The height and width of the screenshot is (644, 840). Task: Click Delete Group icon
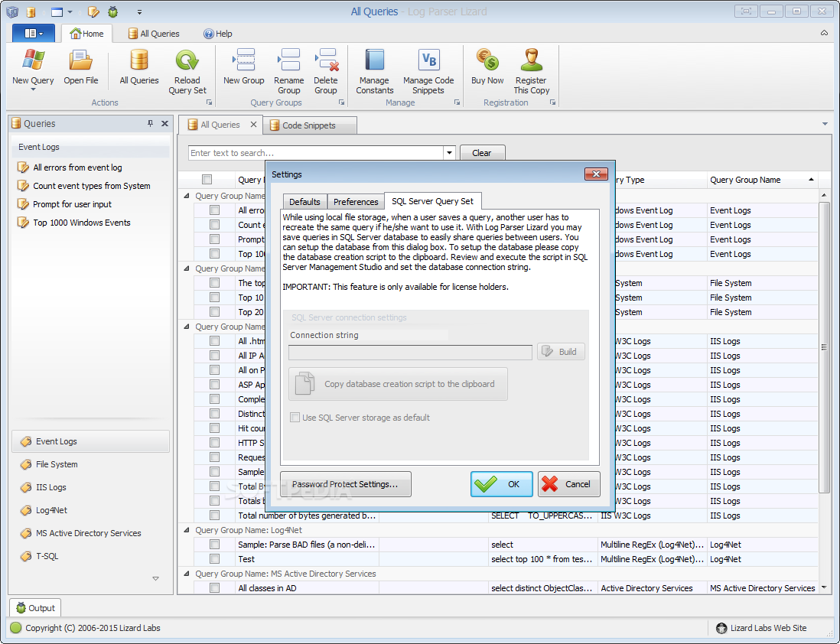326,60
